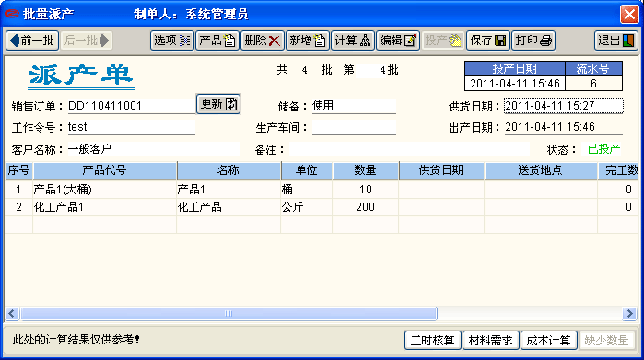644x360 pixels.
Task: Delete entry using 删除 button
Action: (263, 41)
